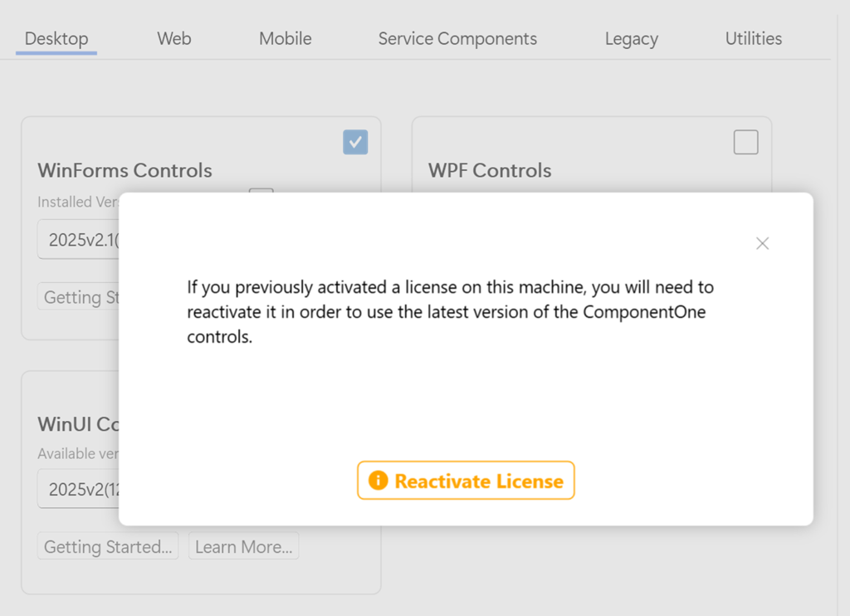The width and height of the screenshot is (850, 616).
Task: Open the WinForms installed version dropdown
Action: (79, 240)
